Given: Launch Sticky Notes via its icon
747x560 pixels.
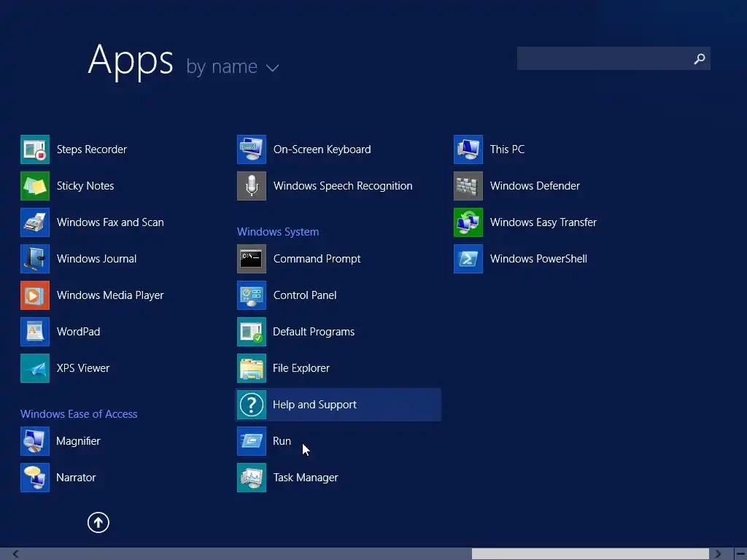Looking at the screenshot, I should tap(35, 186).
